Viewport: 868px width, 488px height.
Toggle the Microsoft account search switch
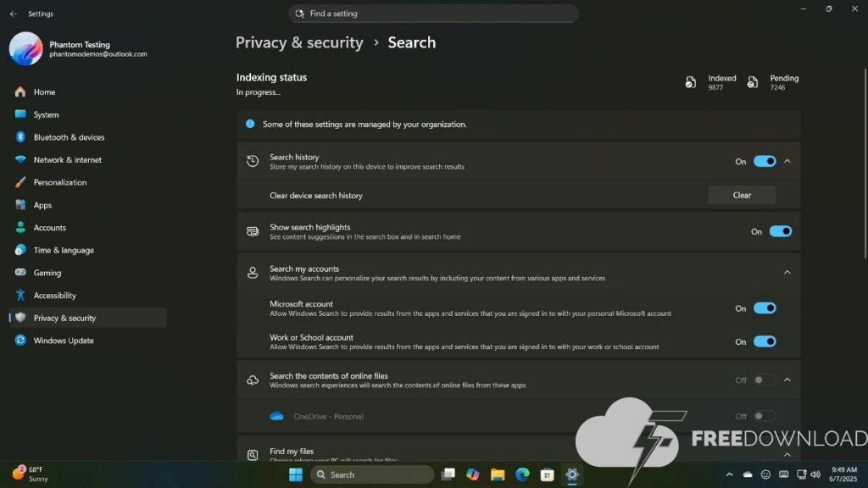click(x=765, y=308)
